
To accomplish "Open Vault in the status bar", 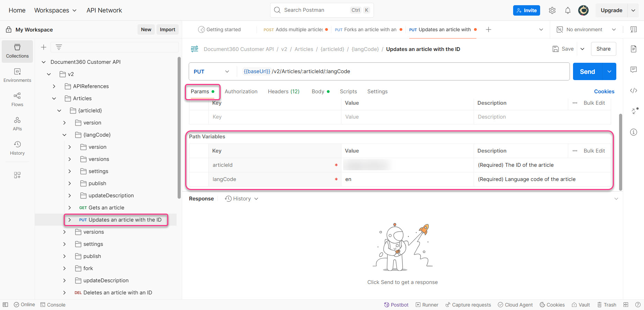I will coord(581,305).
